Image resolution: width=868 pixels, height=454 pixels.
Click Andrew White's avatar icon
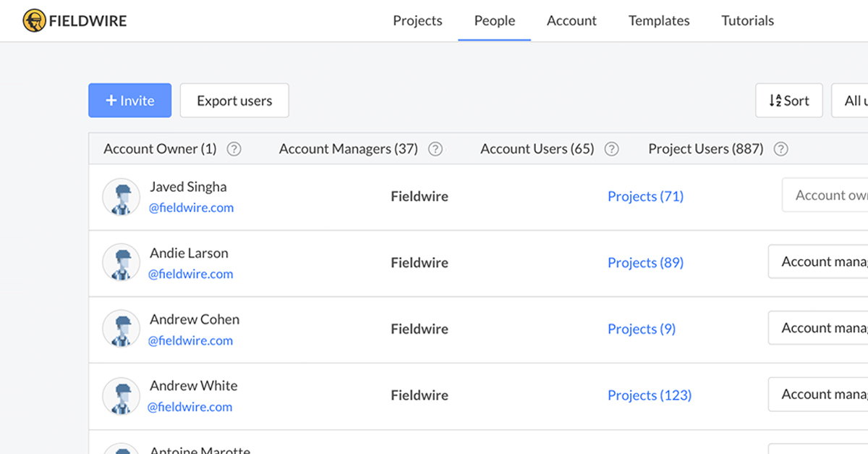coord(121,395)
